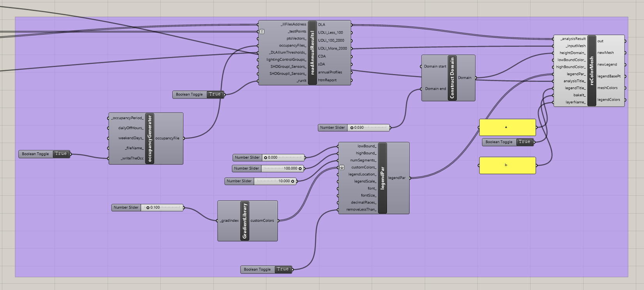Click the UDLI_More_2000 output label

coord(332,48)
